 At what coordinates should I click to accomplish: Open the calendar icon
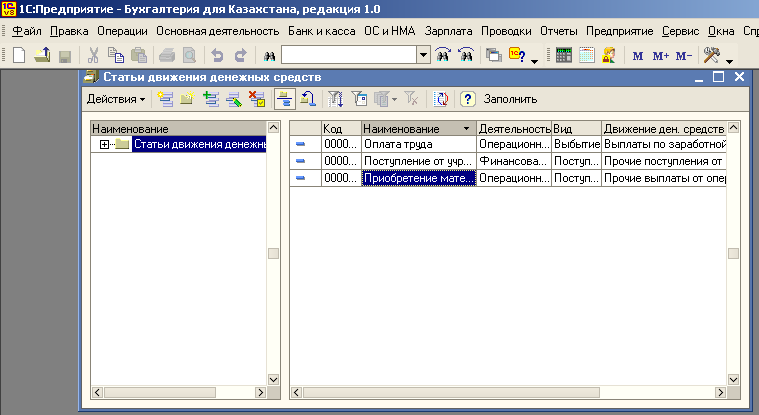point(587,55)
